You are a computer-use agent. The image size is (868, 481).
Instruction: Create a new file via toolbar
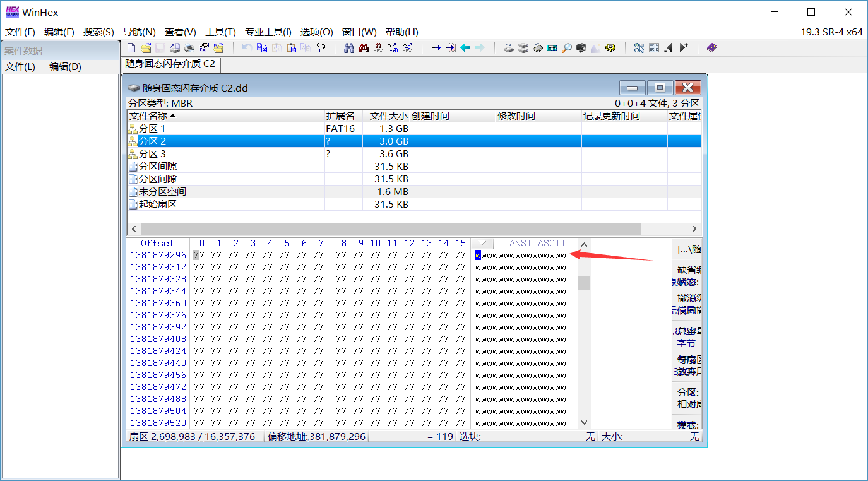click(x=131, y=47)
